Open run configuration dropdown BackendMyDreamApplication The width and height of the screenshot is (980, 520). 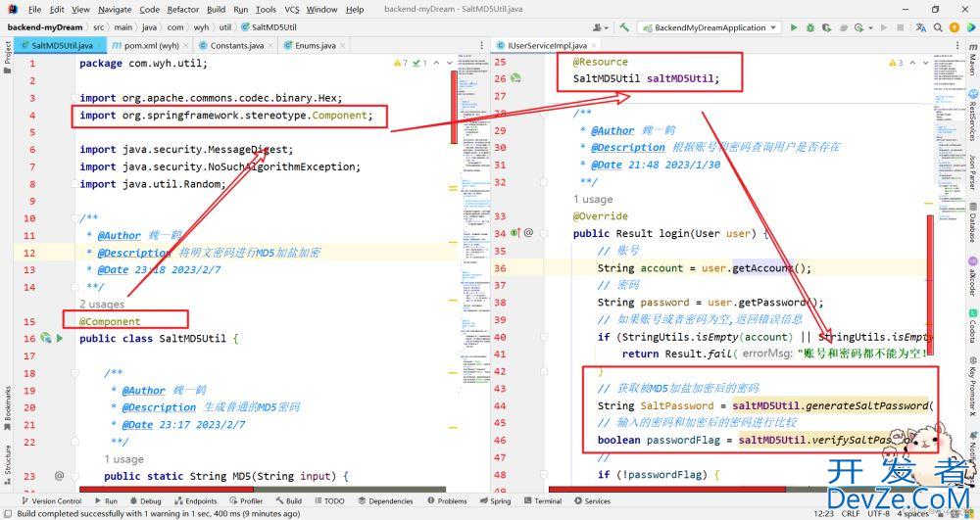point(709,27)
